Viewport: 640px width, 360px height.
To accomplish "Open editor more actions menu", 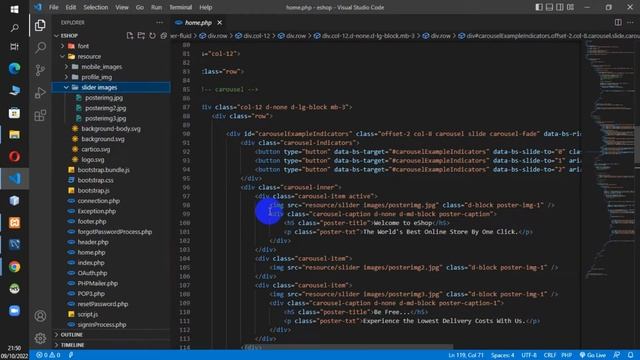I will point(630,22).
